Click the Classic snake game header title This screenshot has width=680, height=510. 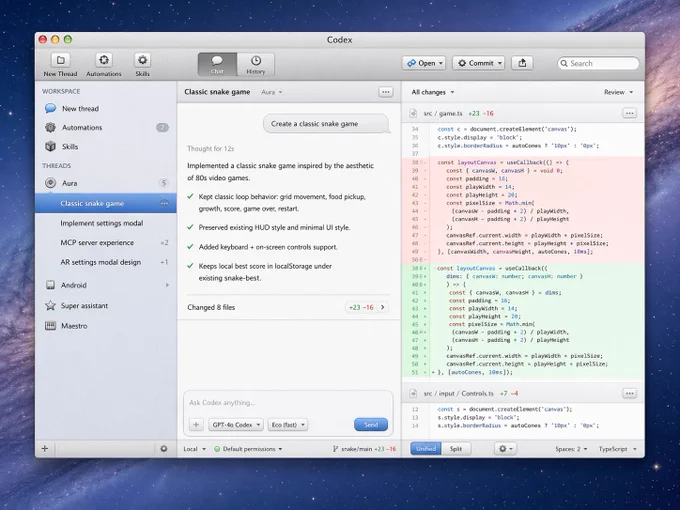coord(217,92)
